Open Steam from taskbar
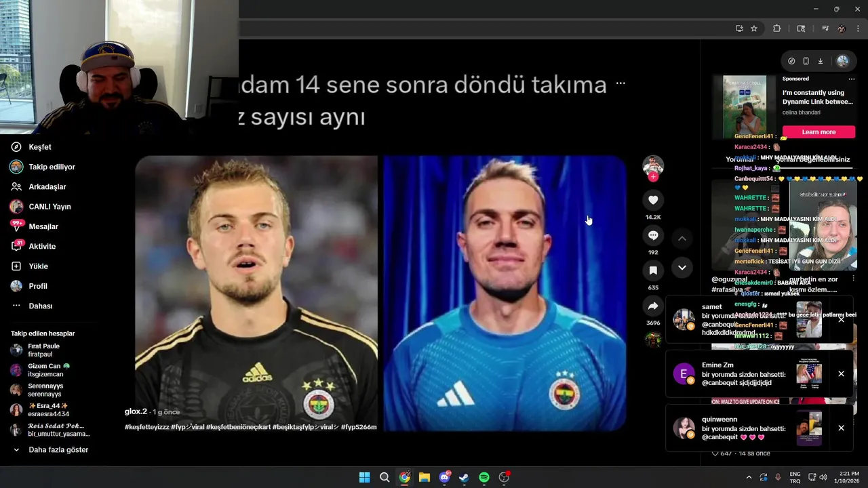The width and height of the screenshot is (868, 488). pos(464,477)
